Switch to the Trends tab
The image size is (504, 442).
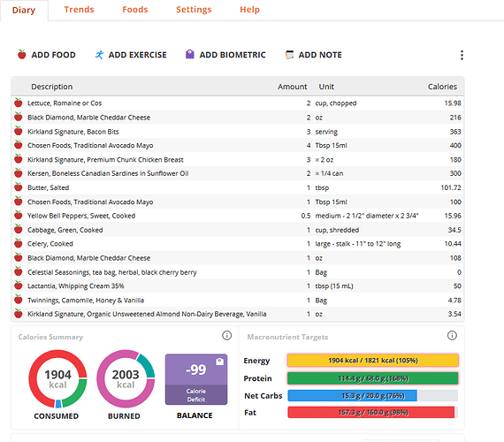click(x=79, y=10)
